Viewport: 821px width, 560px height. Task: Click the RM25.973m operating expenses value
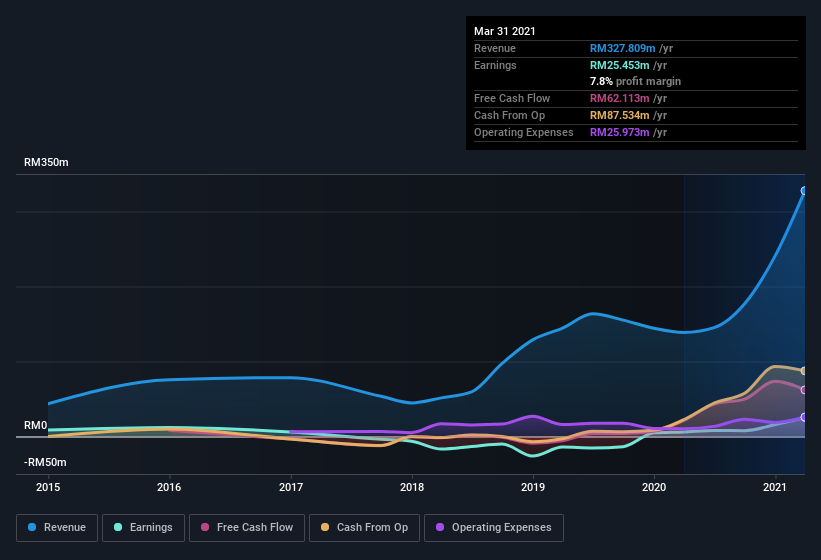pos(619,132)
